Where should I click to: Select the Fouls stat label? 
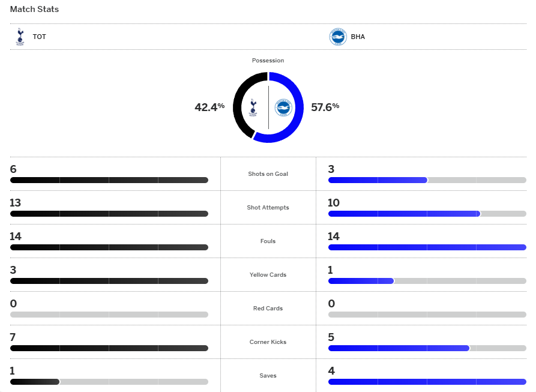[x=268, y=241]
